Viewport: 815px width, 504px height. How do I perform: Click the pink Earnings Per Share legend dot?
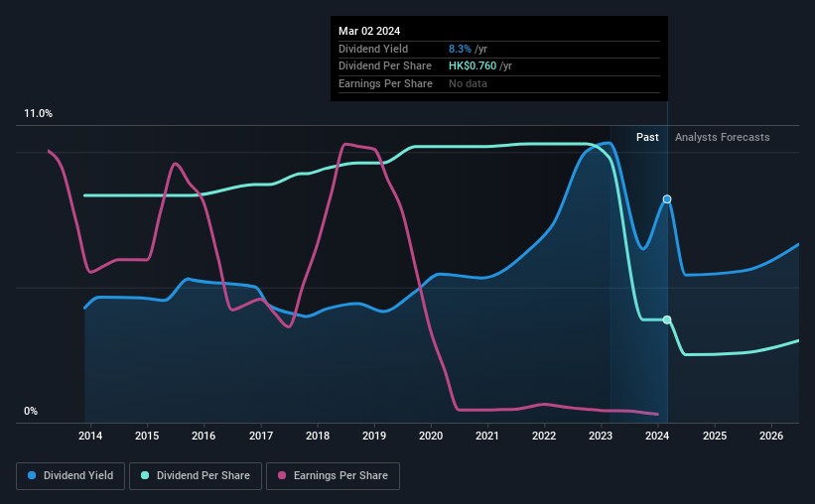282,475
